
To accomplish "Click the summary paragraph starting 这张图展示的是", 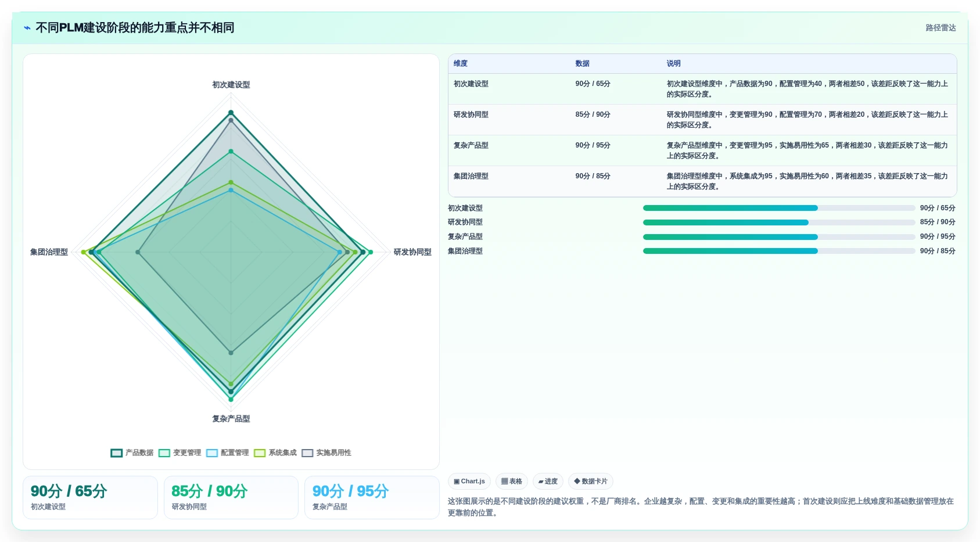I will click(701, 507).
